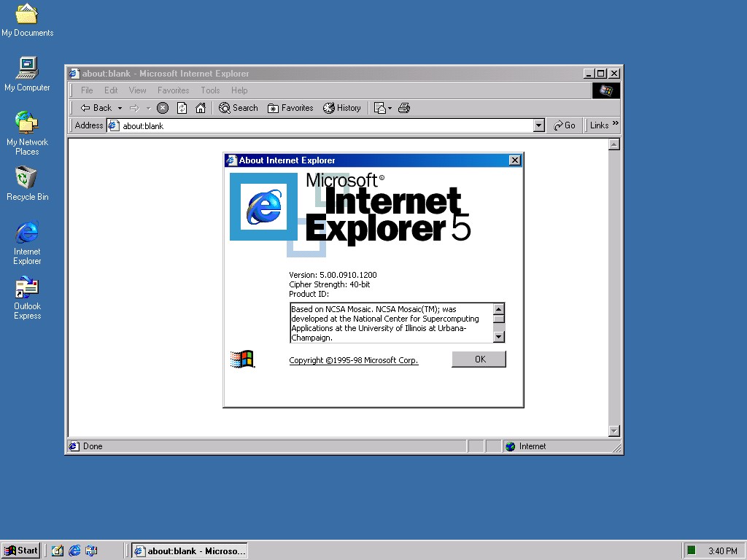Click the Internet zone globe icon
The height and width of the screenshot is (560, 747).
click(x=510, y=446)
